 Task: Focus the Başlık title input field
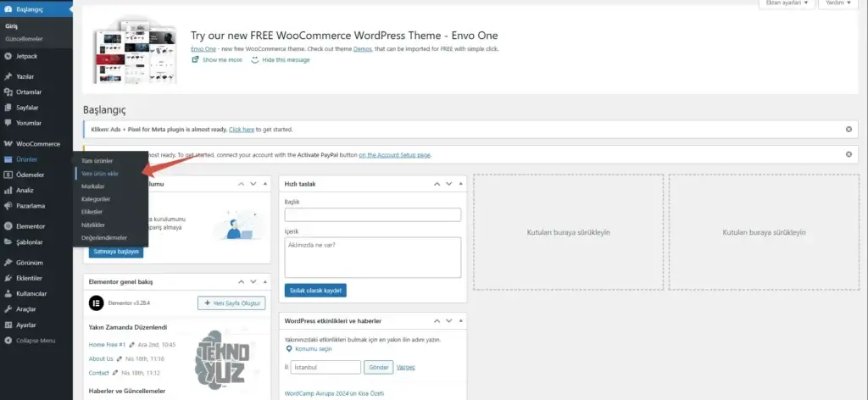click(x=373, y=214)
